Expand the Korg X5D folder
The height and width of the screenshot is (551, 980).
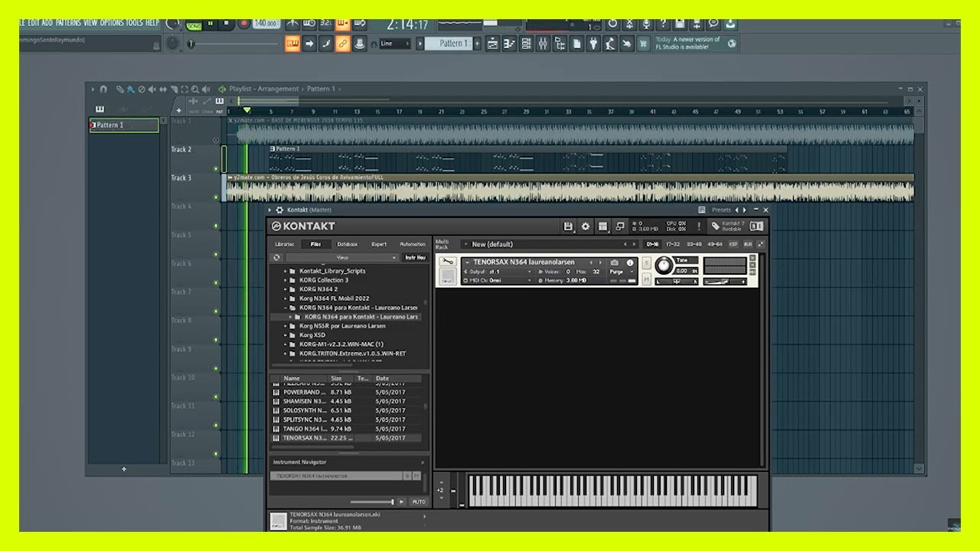coord(285,335)
